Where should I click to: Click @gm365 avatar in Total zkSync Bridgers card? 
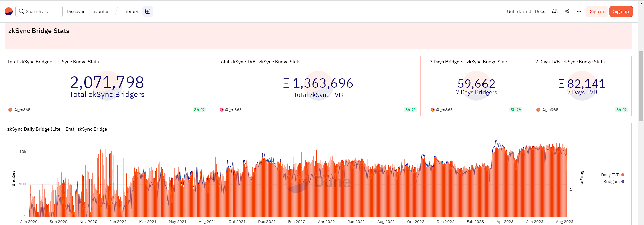click(x=10, y=110)
